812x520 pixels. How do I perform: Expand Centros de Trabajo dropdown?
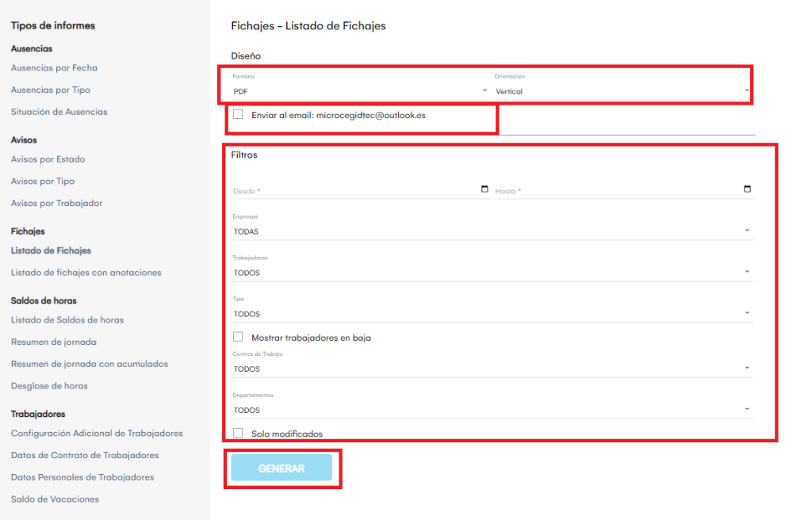(492, 369)
